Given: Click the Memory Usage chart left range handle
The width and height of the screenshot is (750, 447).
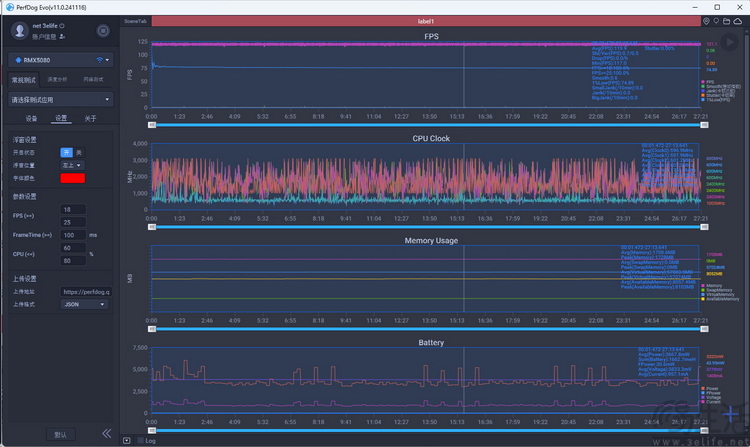Looking at the screenshot, I should (x=152, y=329).
